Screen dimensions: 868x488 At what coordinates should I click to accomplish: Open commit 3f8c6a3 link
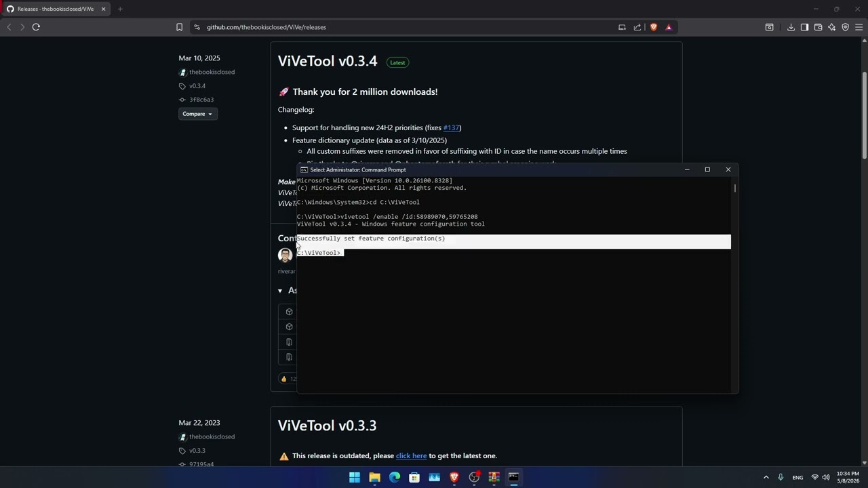(x=201, y=100)
